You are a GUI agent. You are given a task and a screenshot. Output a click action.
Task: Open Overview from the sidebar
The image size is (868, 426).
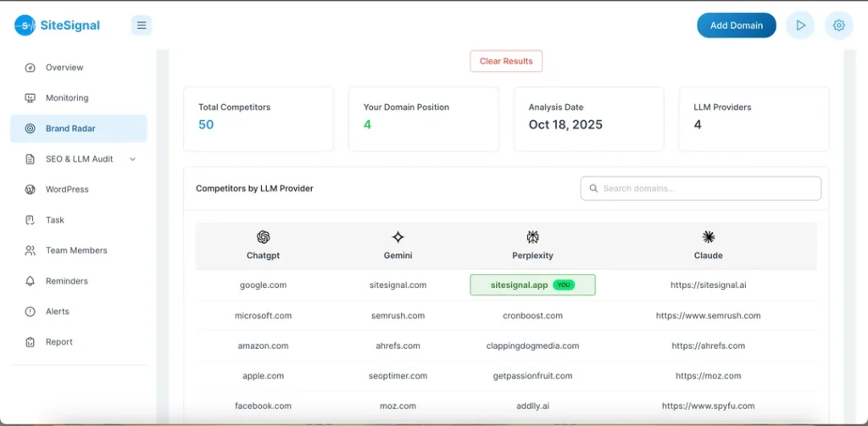[x=64, y=68]
